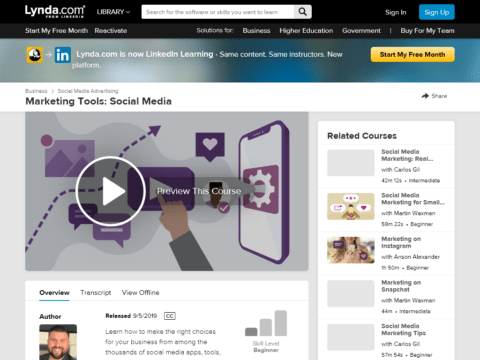
Task: Click the Lynda logo icon in the banner
Action: (35, 55)
